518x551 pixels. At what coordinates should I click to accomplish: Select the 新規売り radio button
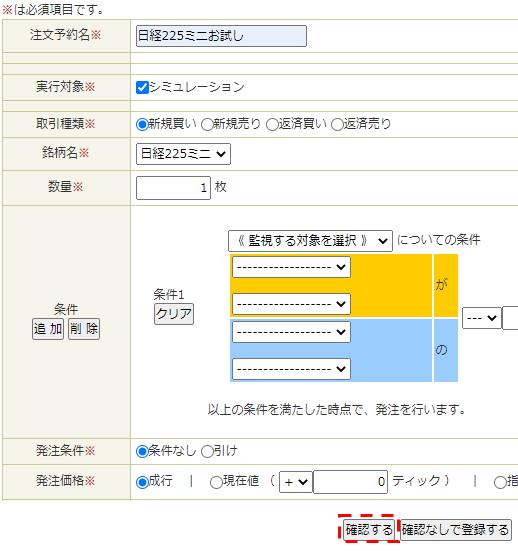coord(207,124)
